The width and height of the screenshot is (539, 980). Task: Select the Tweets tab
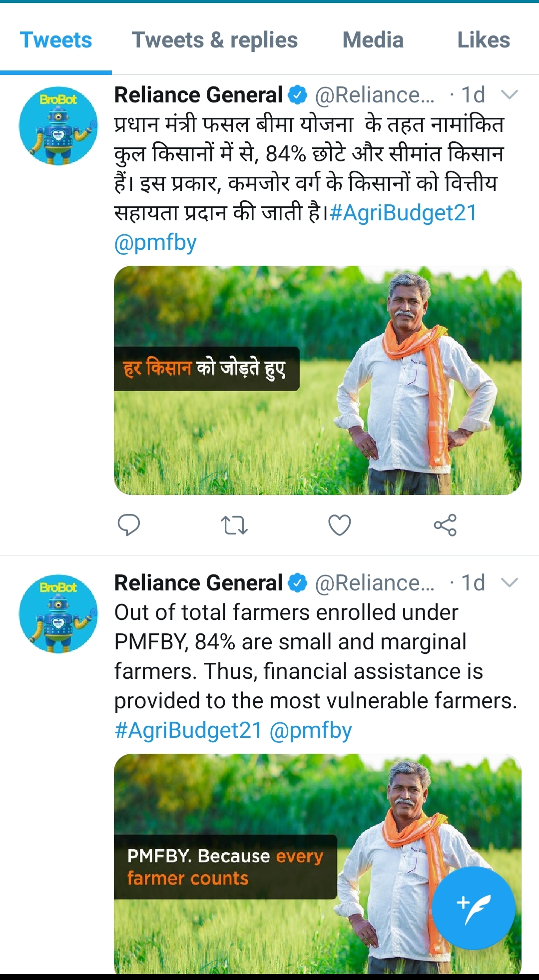[x=56, y=40]
